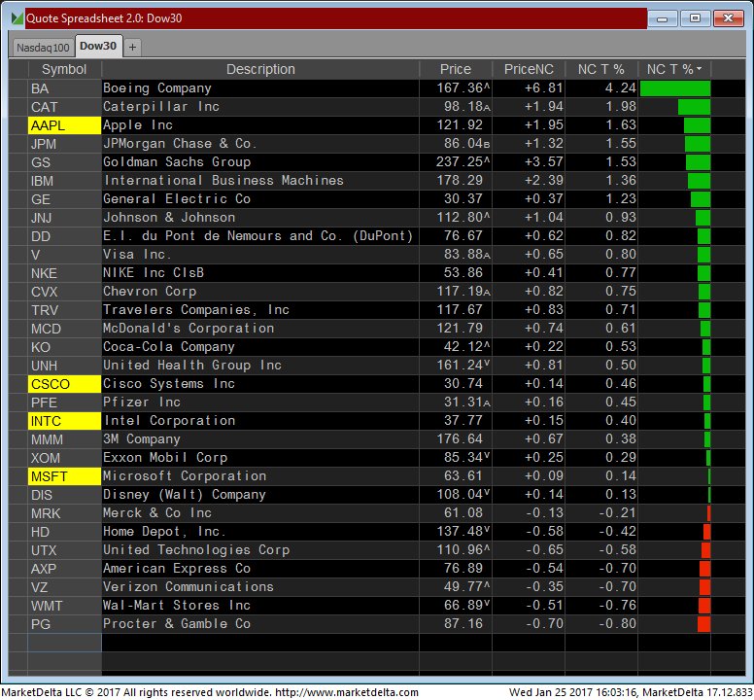Viewport: 754px width, 700px height.
Task: Minimize the Quote Spreadsheet window
Action: 662,18
